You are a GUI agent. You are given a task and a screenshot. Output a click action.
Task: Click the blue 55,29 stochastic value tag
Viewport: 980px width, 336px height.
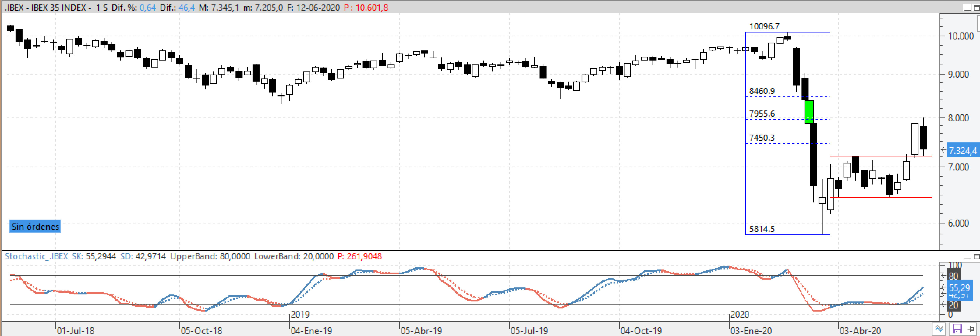click(959, 288)
